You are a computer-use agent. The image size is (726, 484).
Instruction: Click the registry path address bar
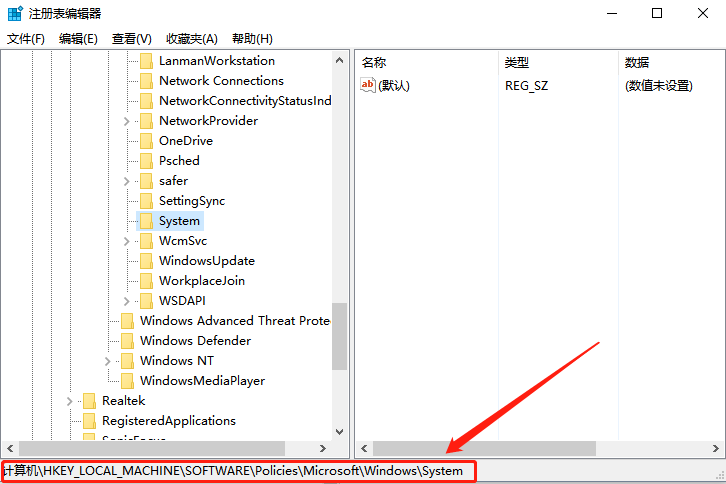coord(237,471)
